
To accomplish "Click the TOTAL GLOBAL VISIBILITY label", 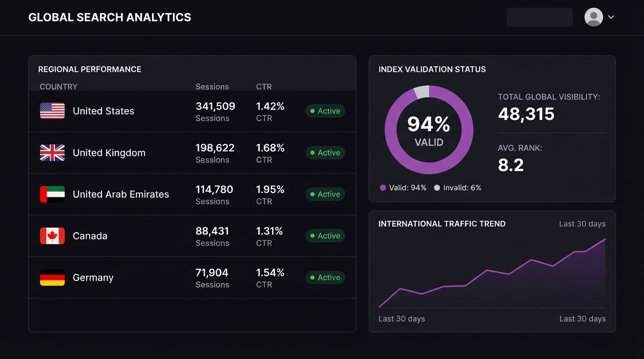I will coord(549,97).
